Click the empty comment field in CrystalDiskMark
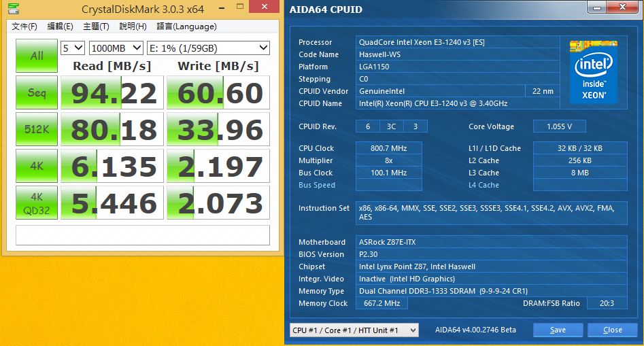Screen dimensions: 644x346 pos(143,235)
